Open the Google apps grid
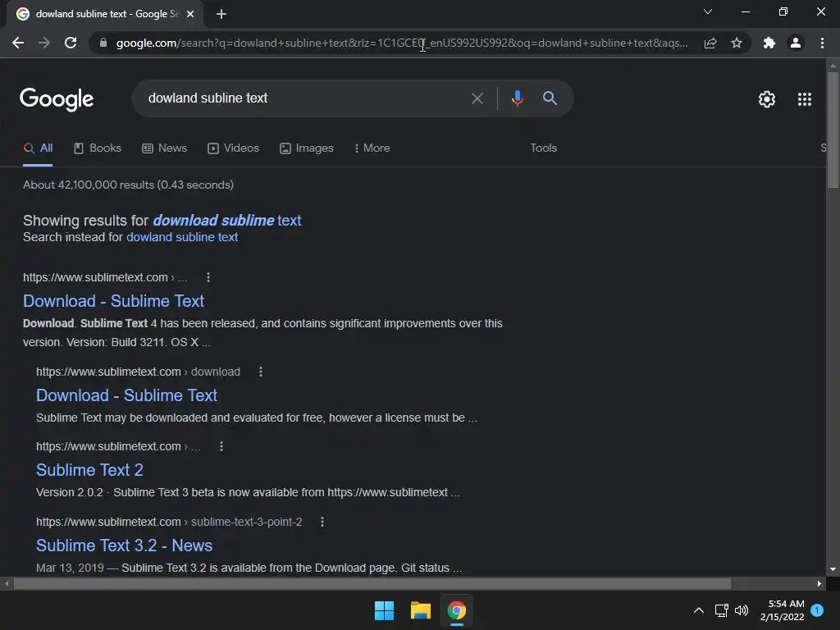840x630 pixels. click(805, 99)
